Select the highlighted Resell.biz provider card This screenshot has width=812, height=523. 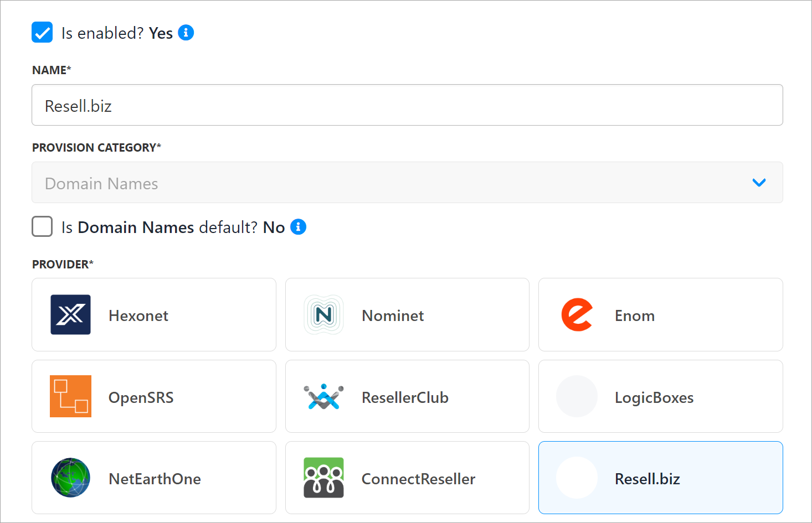point(661,478)
